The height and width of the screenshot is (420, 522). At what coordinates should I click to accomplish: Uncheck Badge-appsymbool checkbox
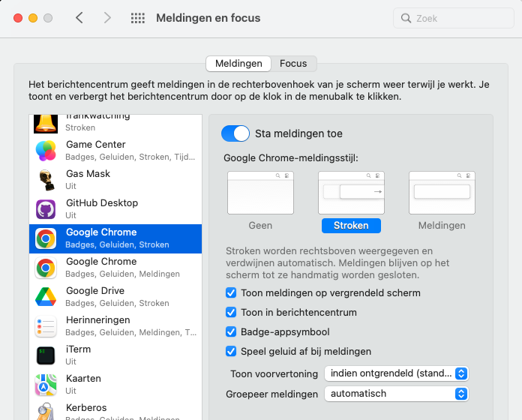pos(231,331)
